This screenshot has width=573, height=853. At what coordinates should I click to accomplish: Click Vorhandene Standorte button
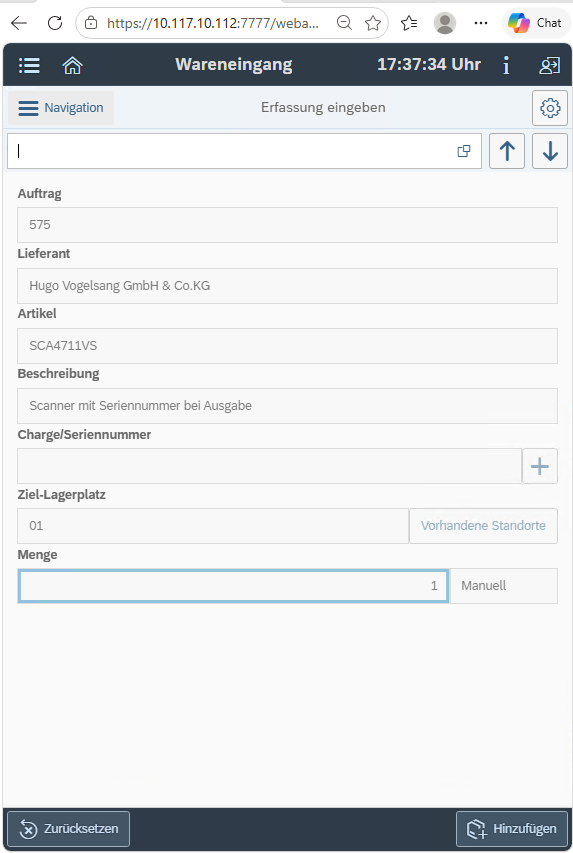point(483,526)
